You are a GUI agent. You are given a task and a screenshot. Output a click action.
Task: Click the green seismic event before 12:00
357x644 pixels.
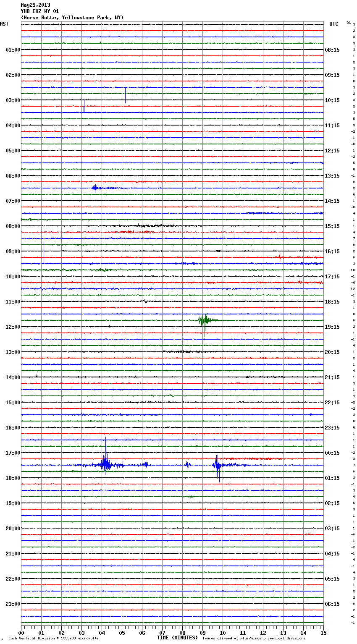click(x=205, y=321)
